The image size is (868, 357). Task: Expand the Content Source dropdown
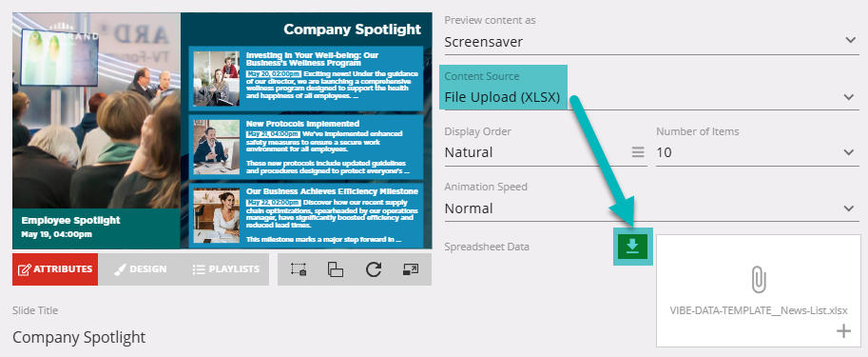651,97
